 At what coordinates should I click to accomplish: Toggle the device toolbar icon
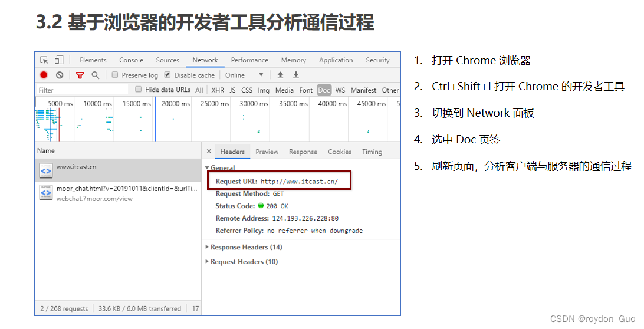59,60
